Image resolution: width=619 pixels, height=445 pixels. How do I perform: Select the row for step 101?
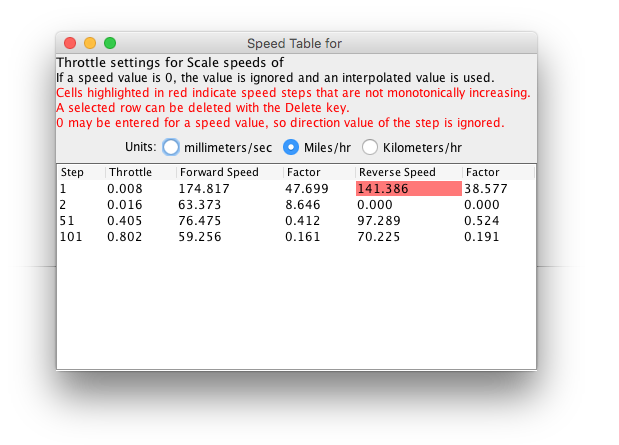pos(296,237)
